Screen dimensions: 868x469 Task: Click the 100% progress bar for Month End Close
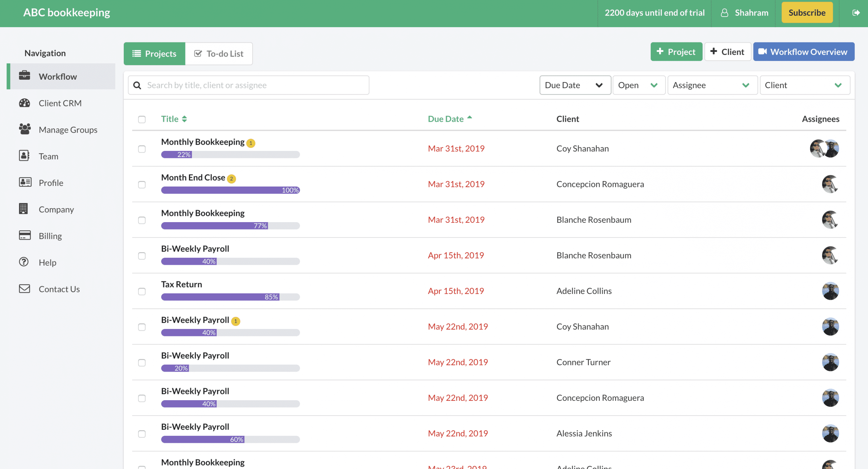(x=230, y=190)
